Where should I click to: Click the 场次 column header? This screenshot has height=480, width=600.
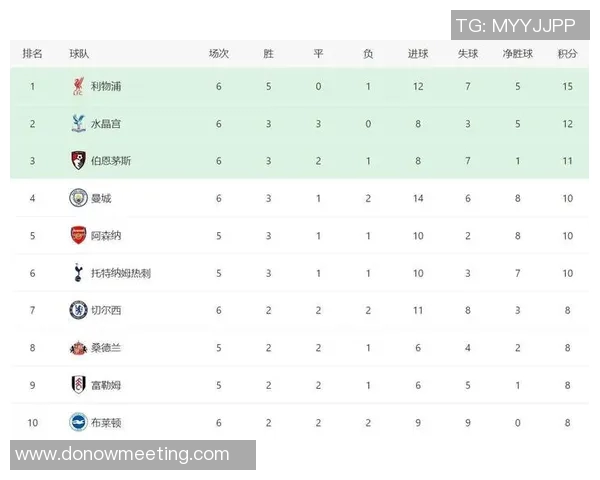coord(219,53)
